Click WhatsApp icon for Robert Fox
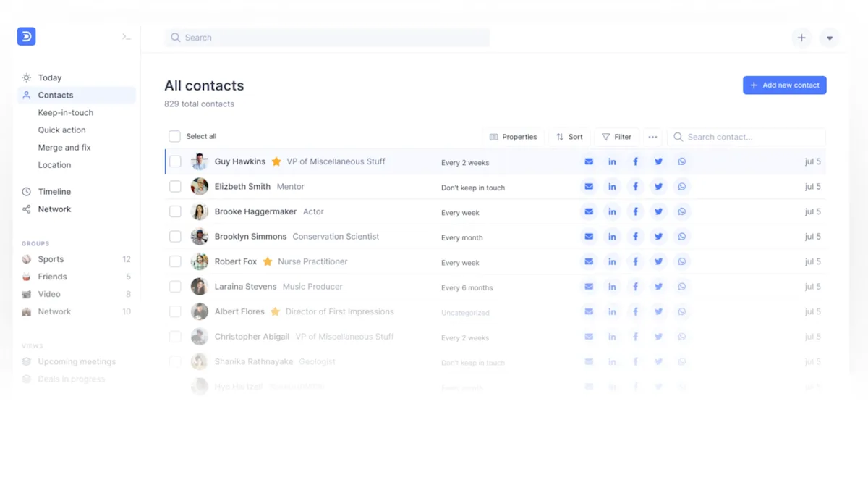868x488 pixels. click(681, 261)
